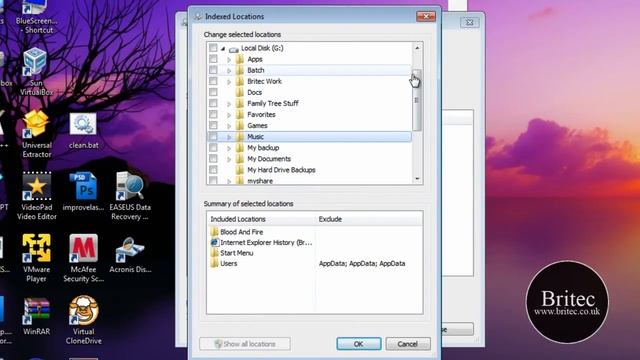Click the Batch folder icon in tree
The width and height of the screenshot is (640, 360).
coord(240,70)
